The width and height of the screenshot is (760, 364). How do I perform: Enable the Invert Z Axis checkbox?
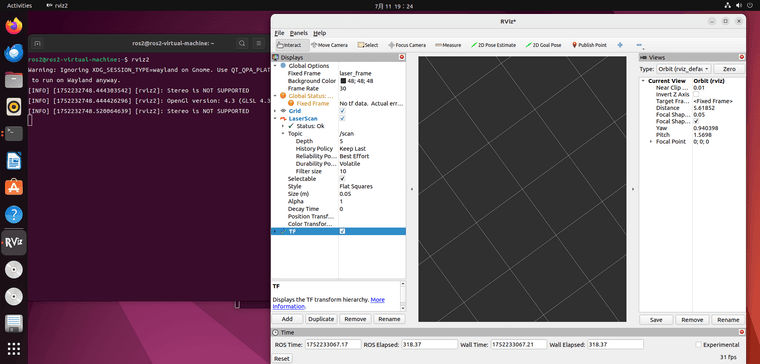pos(697,95)
